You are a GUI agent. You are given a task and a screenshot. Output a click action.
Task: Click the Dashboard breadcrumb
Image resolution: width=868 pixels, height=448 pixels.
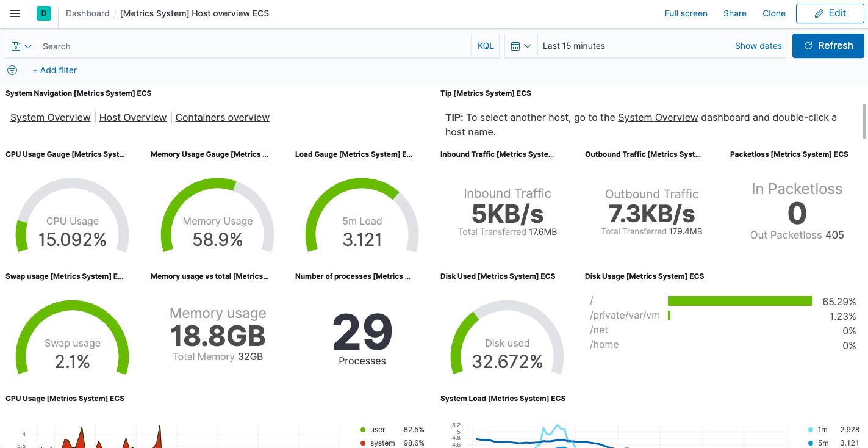coord(87,13)
